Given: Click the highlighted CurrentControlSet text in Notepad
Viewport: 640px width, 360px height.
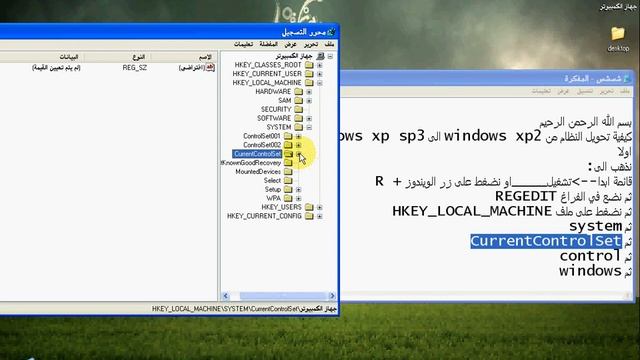Looking at the screenshot, I should (546, 241).
